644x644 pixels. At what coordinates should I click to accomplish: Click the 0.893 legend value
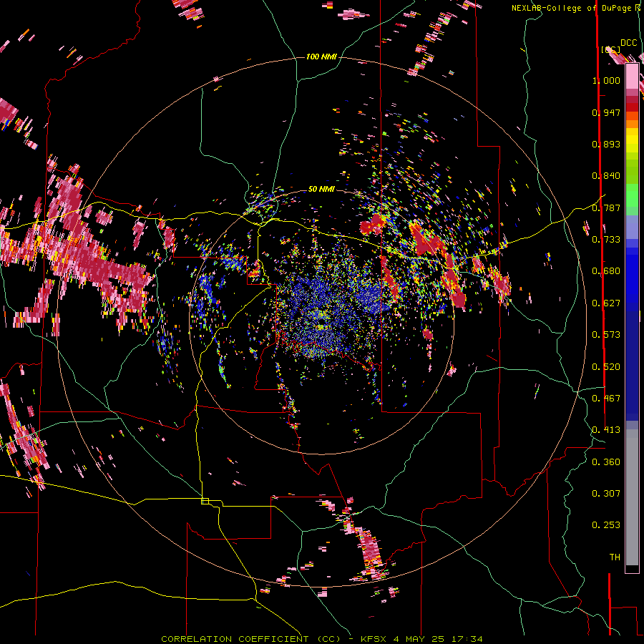pos(606,144)
